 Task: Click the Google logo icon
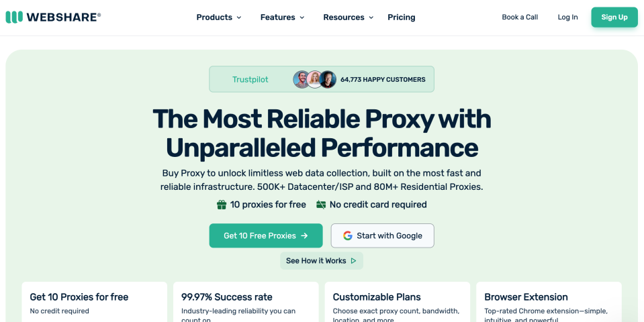(348, 235)
